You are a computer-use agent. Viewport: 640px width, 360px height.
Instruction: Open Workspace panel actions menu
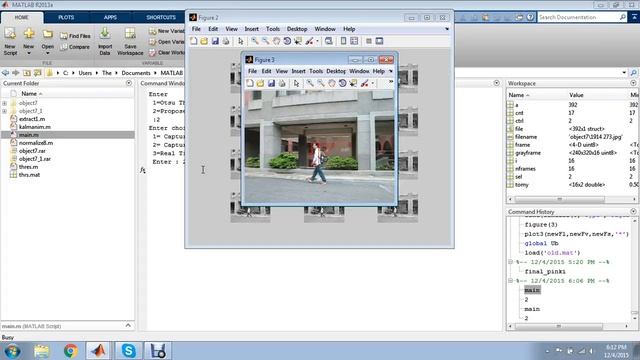(633, 83)
